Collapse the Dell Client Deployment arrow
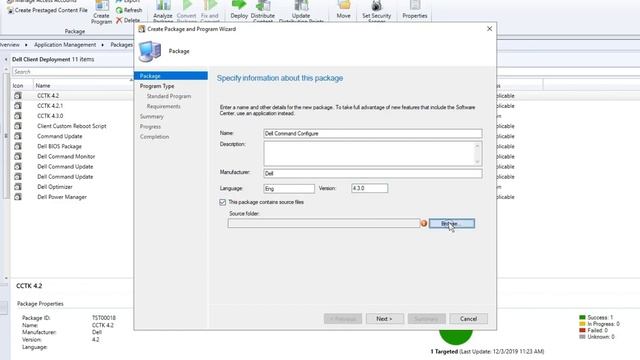640x360 pixels. coord(6,60)
